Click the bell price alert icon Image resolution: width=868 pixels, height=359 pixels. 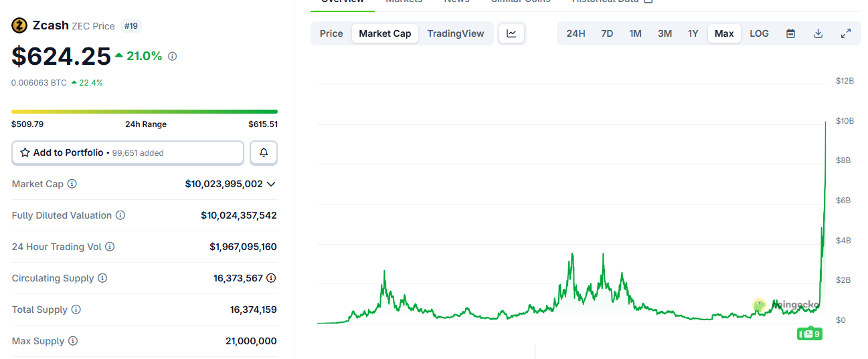coord(264,152)
